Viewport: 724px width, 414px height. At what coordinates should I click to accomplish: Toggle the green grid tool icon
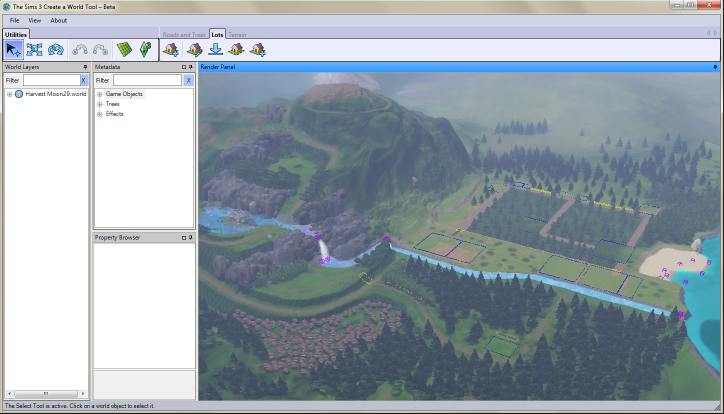point(124,49)
